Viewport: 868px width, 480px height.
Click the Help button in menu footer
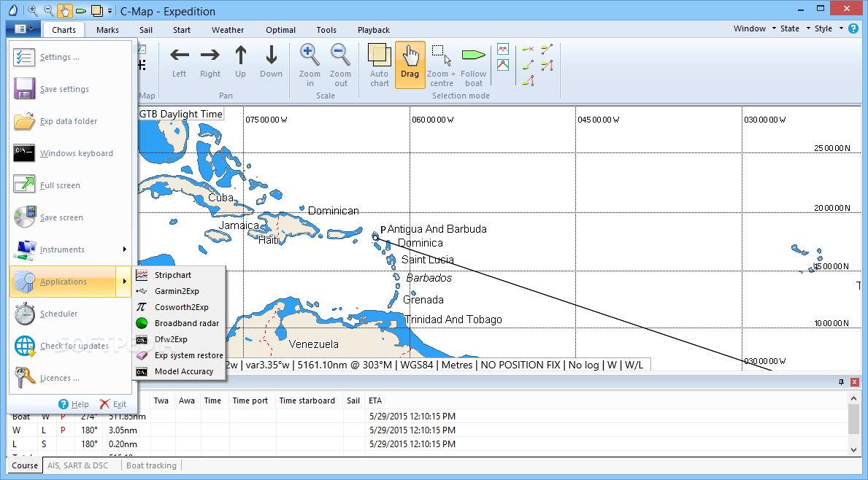tap(74, 404)
